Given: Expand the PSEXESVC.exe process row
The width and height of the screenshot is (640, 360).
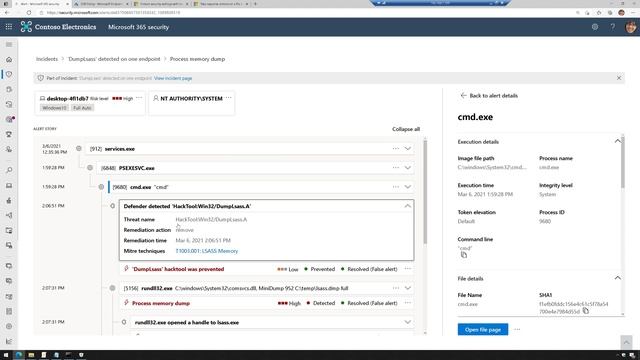Looking at the screenshot, I should tap(408, 168).
